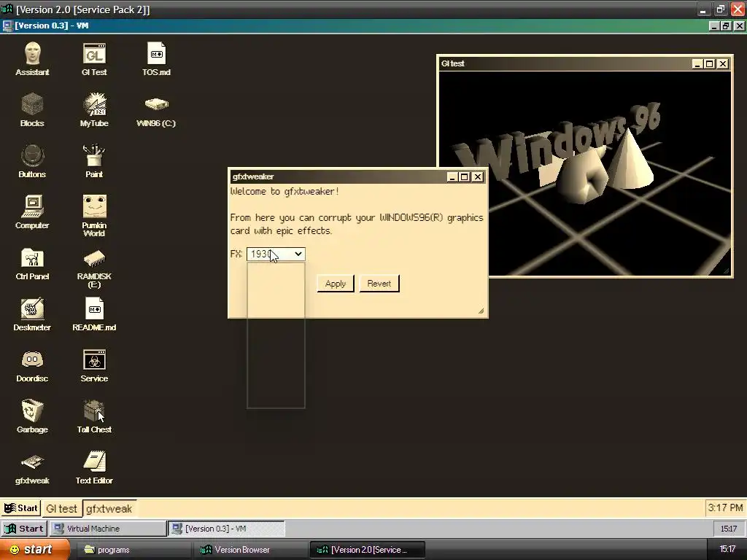This screenshot has height=560, width=747.
Task: Open the Ctrl Panel icon
Action: [x=32, y=263]
